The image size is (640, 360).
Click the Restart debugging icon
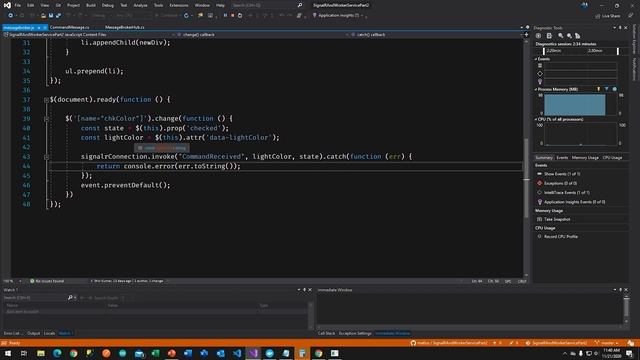click(x=240, y=16)
